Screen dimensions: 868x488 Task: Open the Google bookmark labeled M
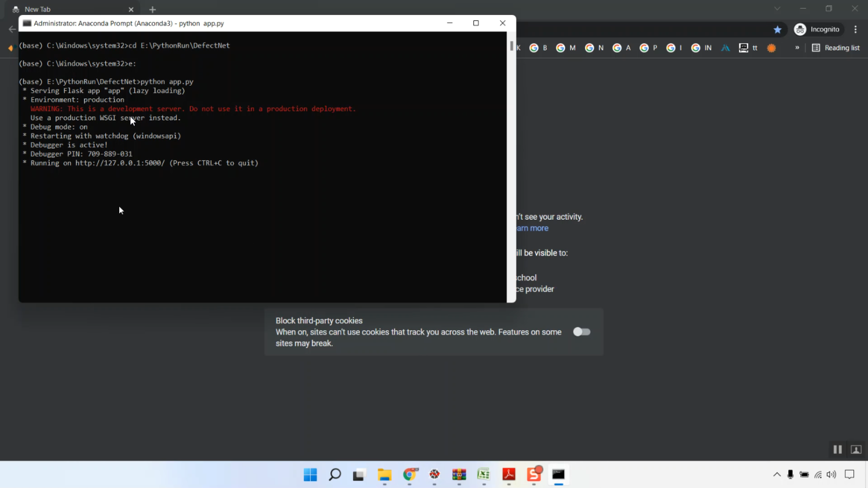pyautogui.click(x=565, y=48)
